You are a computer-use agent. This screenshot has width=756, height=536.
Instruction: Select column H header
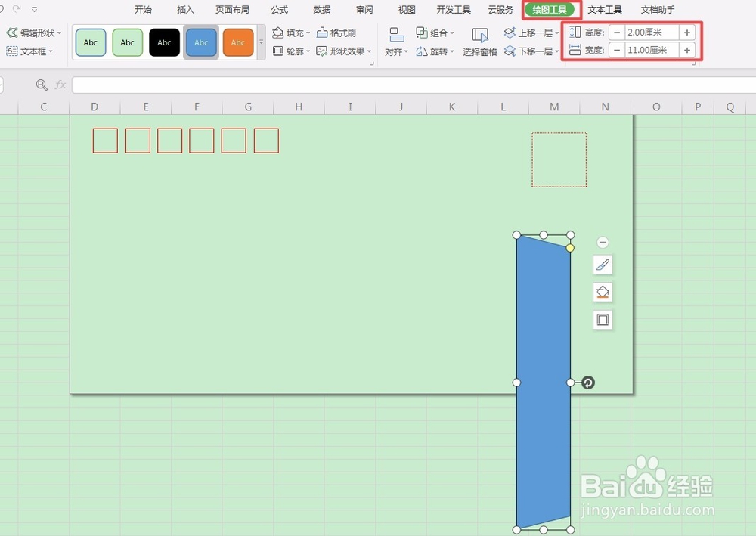(299, 107)
